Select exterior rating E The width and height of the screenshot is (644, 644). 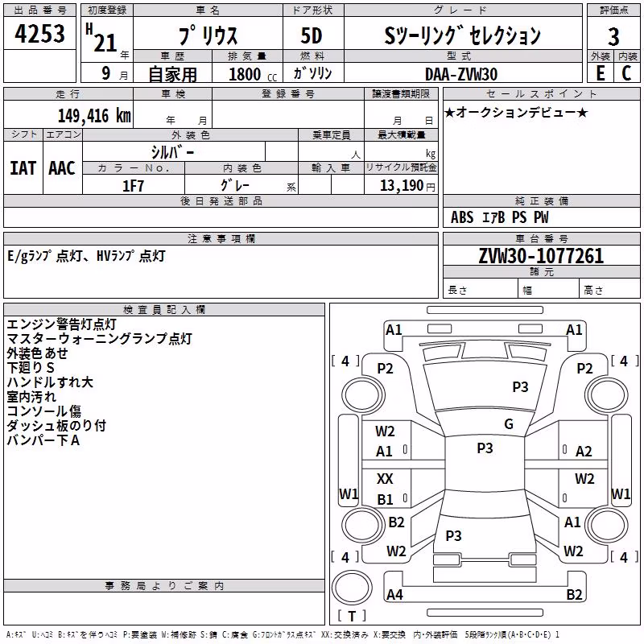pyautogui.click(x=601, y=72)
